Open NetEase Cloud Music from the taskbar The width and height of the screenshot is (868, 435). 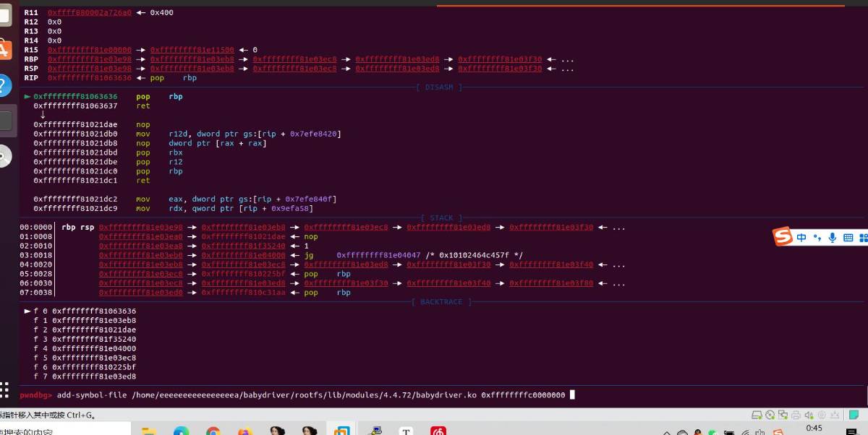point(438,431)
